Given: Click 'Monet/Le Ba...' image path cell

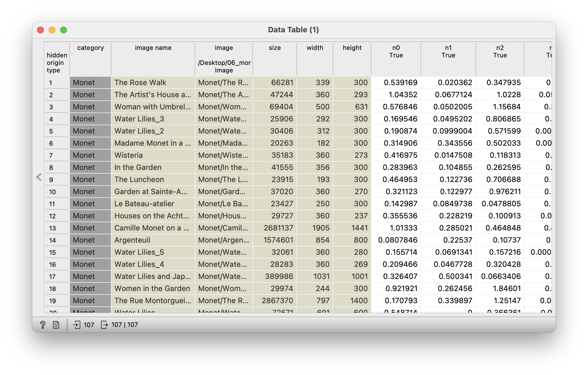Looking at the screenshot, I should (224, 204).
